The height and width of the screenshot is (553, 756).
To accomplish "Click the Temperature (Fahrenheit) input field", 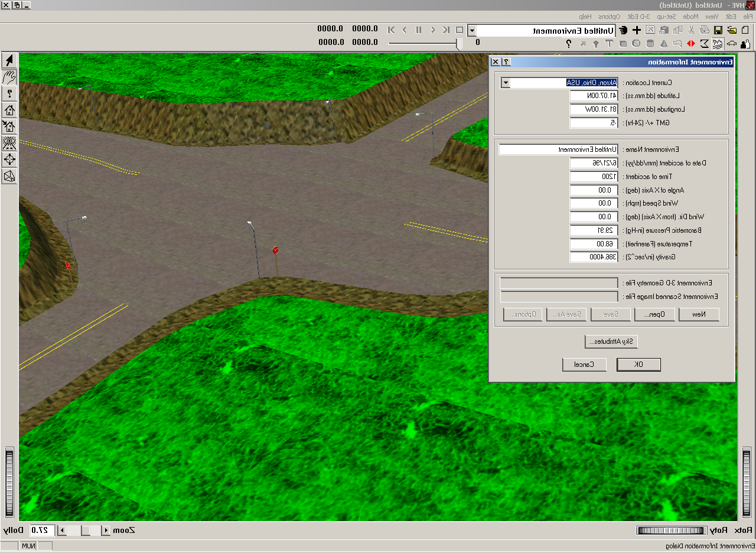I will tap(594, 243).
